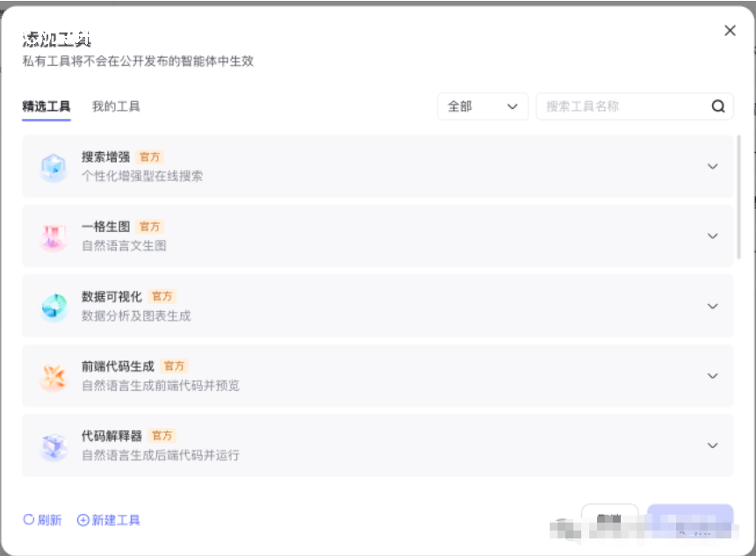Click the description 自然语言文生图

[x=124, y=246]
